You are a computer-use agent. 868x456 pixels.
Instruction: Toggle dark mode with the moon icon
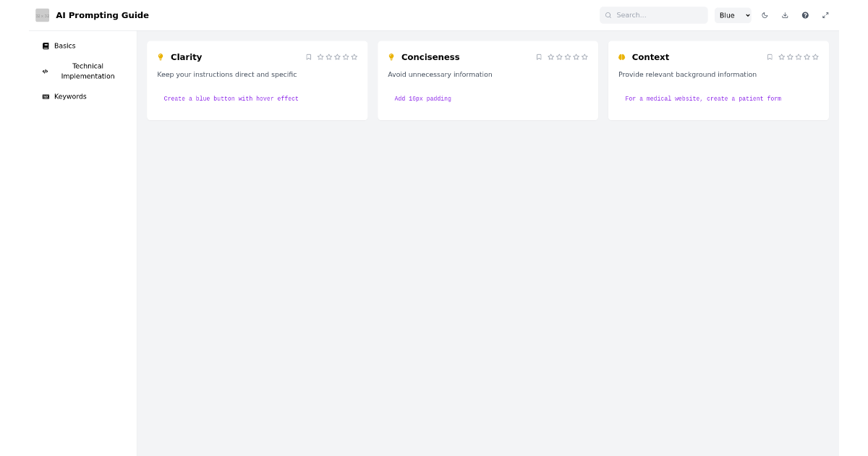click(765, 14)
